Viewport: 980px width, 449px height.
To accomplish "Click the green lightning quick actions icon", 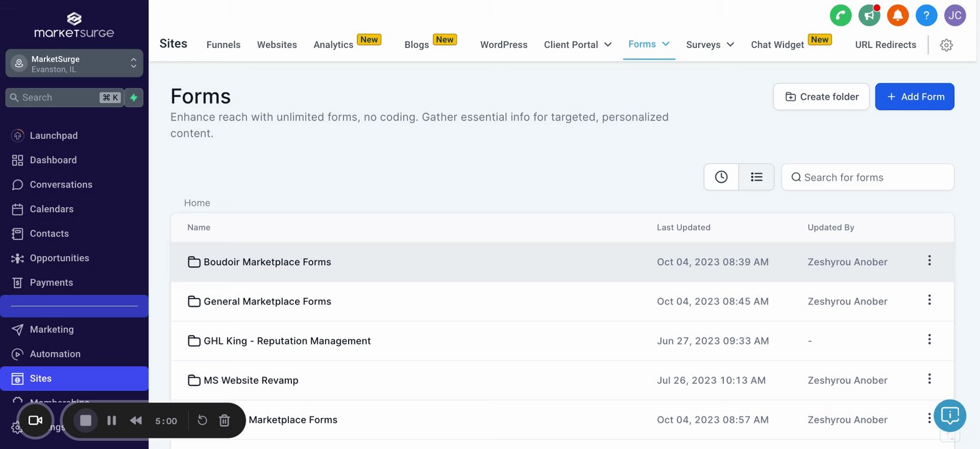I will point(133,97).
